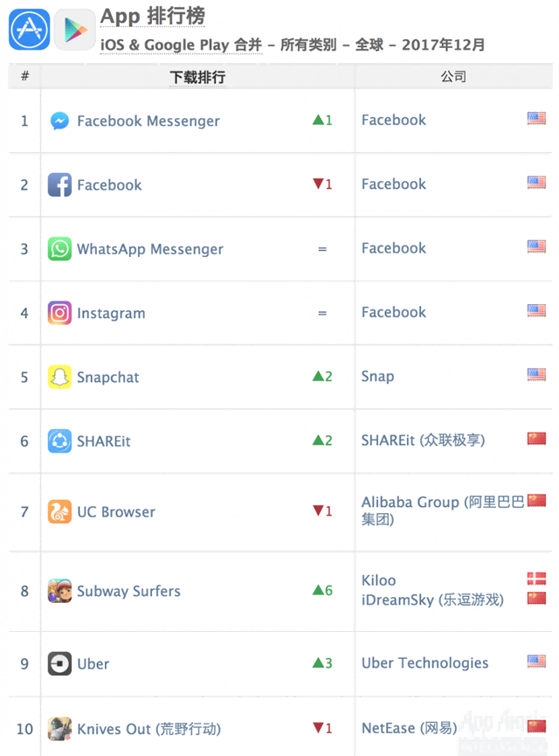The height and width of the screenshot is (756, 559).
Task: Click the 公司 column header
Action: click(x=453, y=77)
